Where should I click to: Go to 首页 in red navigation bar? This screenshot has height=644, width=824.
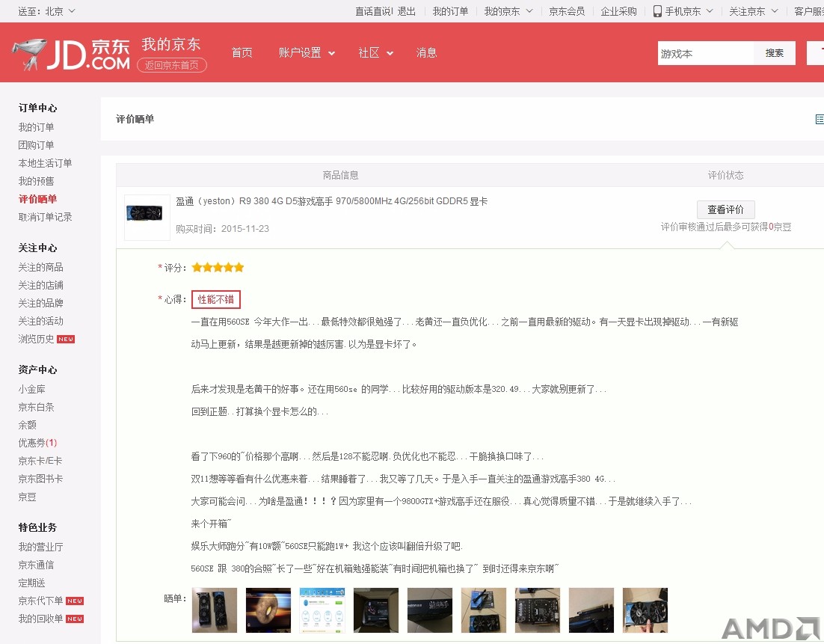pos(242,52)
